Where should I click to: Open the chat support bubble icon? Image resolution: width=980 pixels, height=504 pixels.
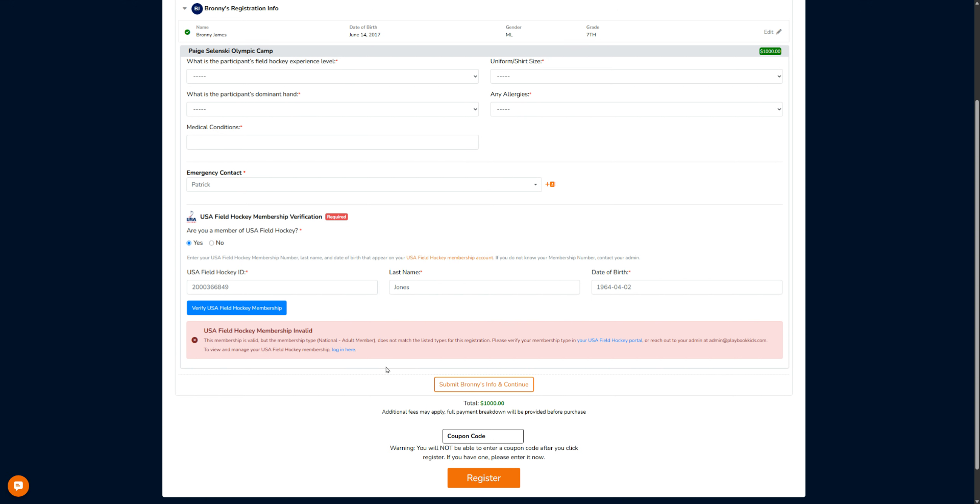point(18,486)
